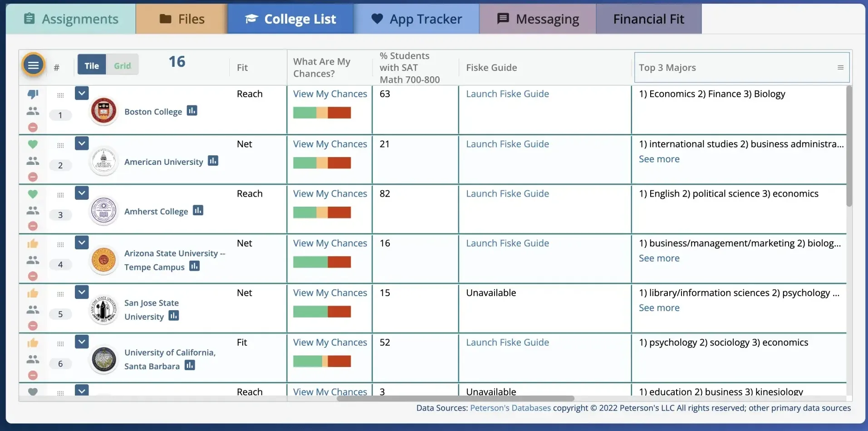Click group icon in Amherst College row
The image size is (868, 431).
tap(33, 210)
